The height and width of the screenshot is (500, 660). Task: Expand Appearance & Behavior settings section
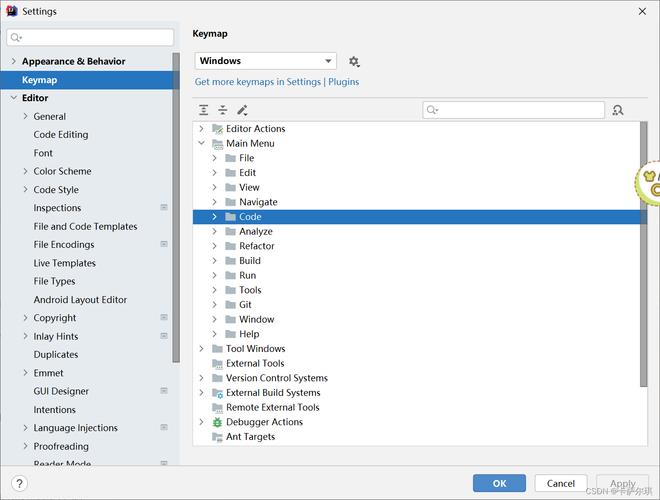pyautogui.click(x=13, y=61)
